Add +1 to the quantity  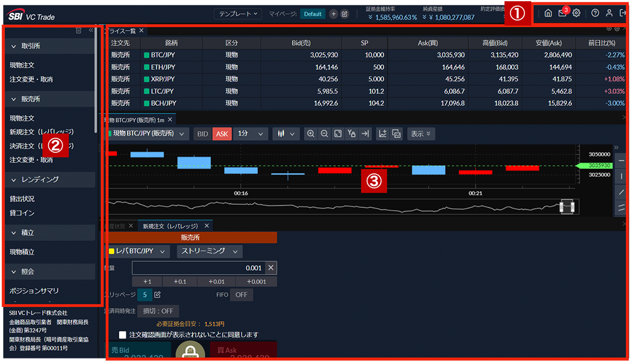(147, 281)
